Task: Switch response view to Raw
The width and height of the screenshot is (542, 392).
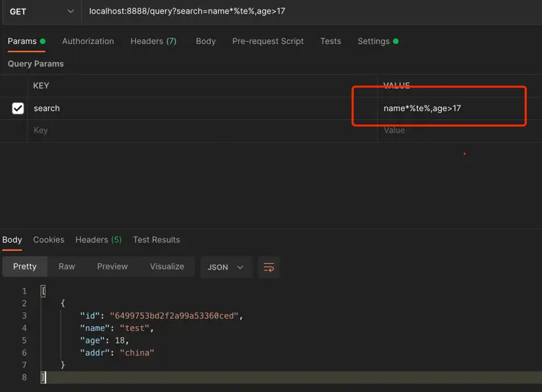Action: point(67,267)
